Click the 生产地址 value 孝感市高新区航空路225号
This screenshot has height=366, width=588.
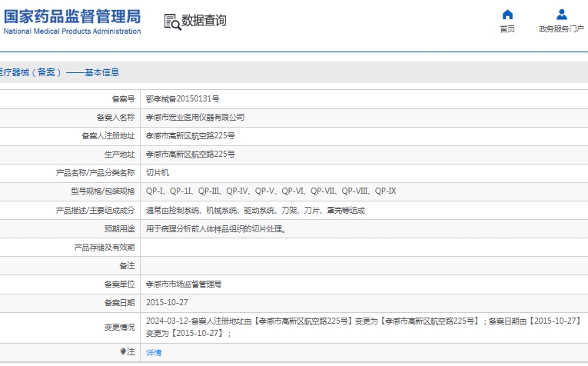pyautogui.click(x=191, y=154)
